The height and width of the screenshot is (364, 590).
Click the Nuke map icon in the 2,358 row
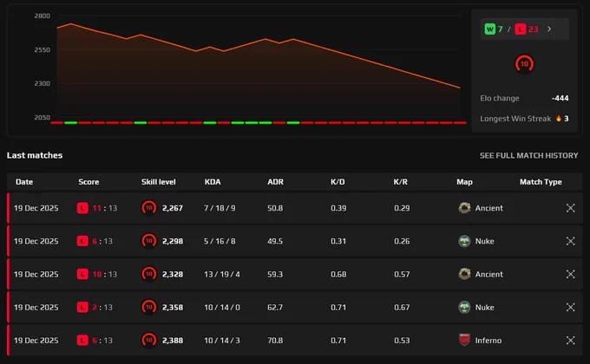tap(464, 307)
